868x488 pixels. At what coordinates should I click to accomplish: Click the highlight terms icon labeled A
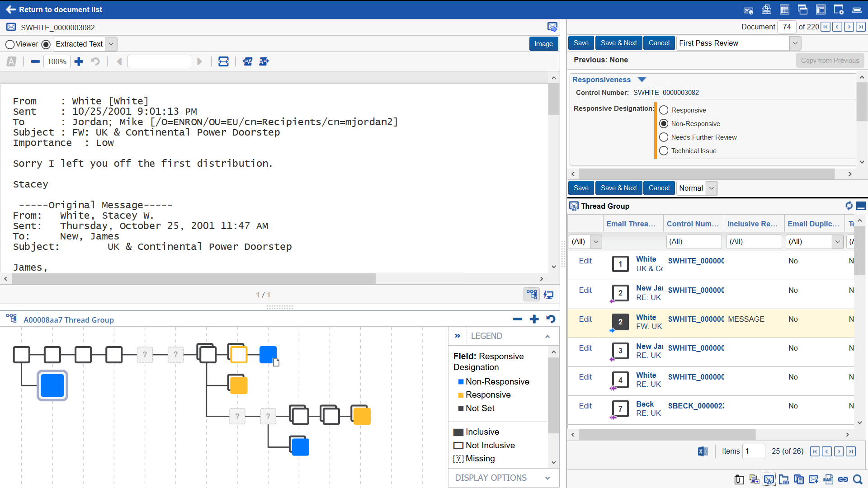[11, 61]
